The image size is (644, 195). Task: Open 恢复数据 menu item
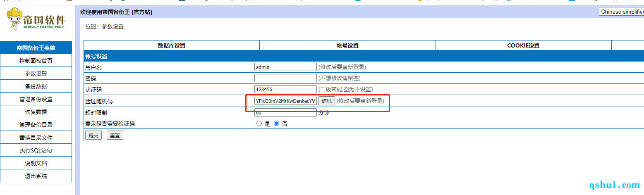pos(36,112)
